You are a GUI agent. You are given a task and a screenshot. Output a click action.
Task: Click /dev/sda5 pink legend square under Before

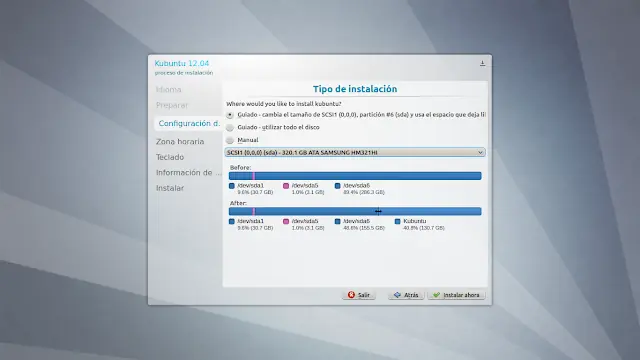[286, 186]
